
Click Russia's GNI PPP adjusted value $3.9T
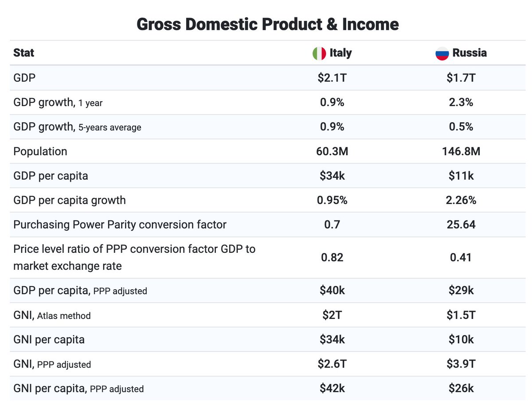pyautogui.click(x=461, y=364)
